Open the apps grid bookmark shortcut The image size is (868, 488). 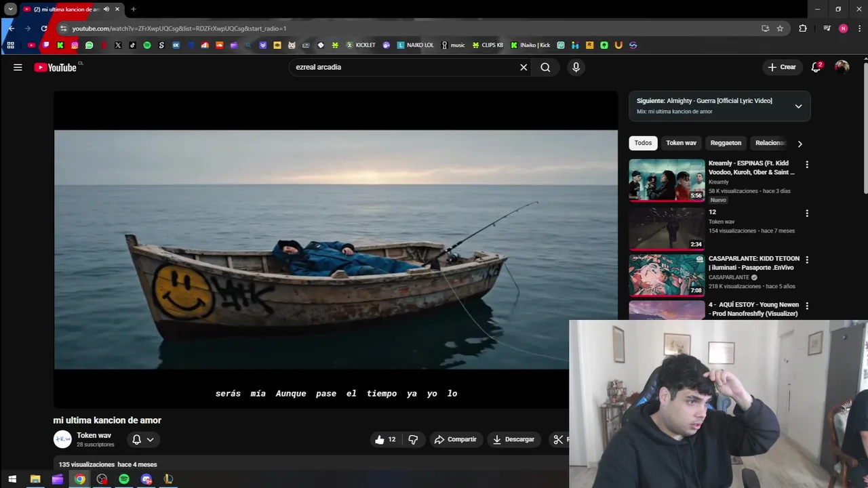(x=10, y=45)
